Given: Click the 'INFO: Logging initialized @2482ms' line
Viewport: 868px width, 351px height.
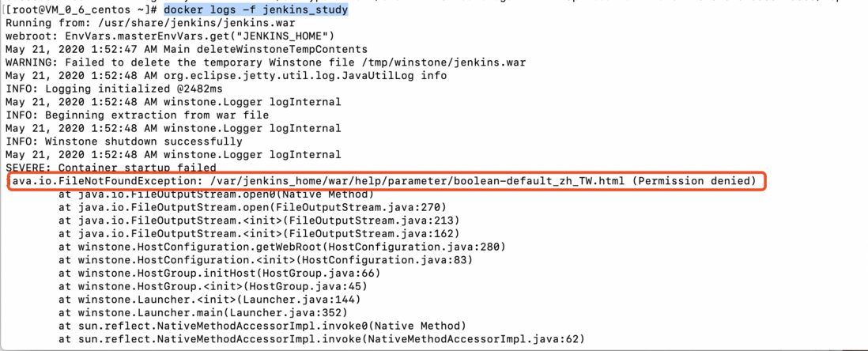Looking at the screenshot, I should [x=114, y=89].
